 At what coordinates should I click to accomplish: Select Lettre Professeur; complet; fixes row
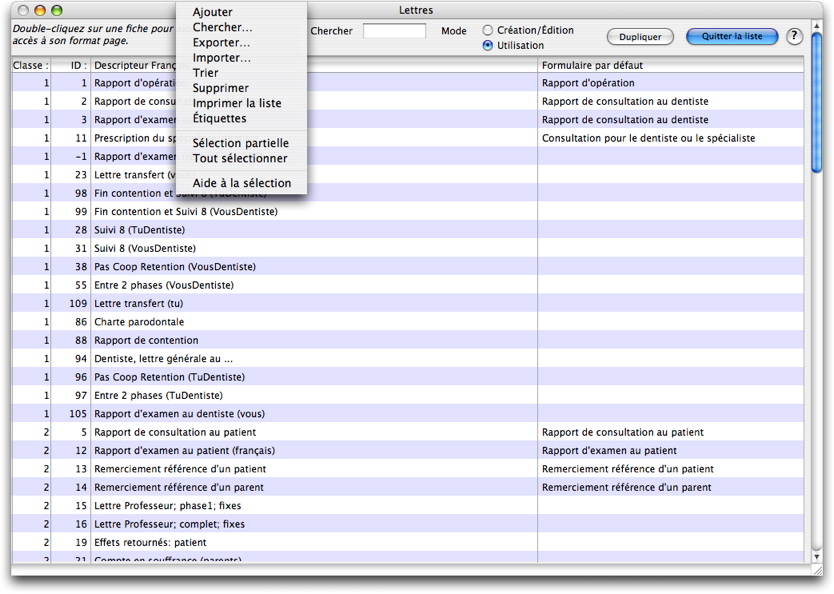[x=407, y=524]
